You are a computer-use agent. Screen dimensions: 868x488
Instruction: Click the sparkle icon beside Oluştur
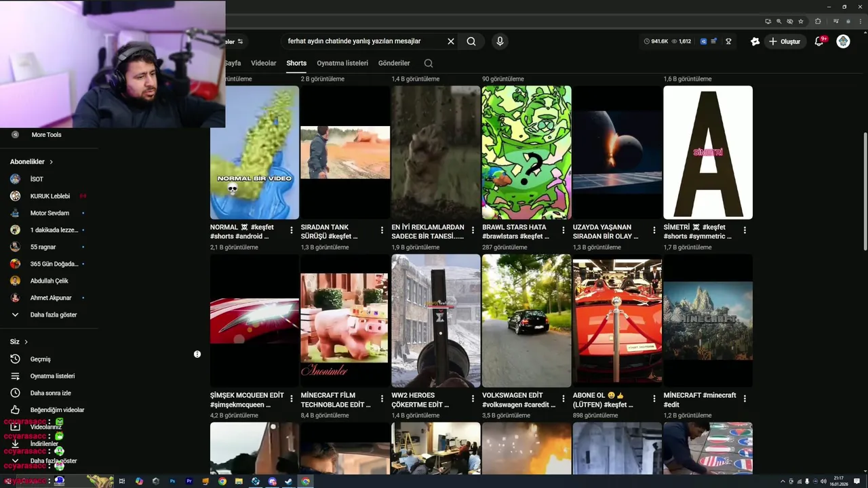[755, 41]
